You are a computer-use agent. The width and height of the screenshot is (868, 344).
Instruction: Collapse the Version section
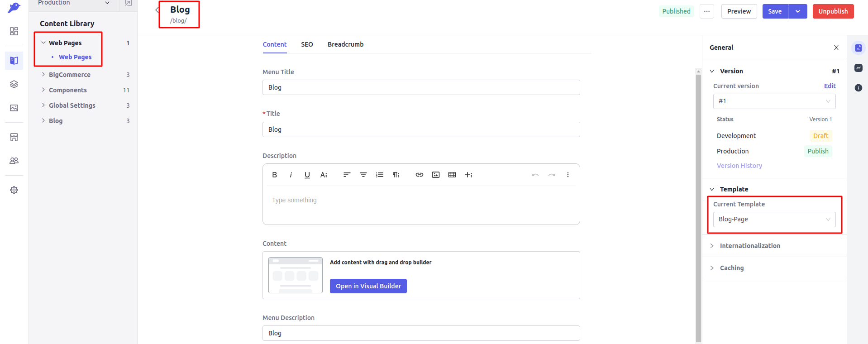(x=712, y=71)
